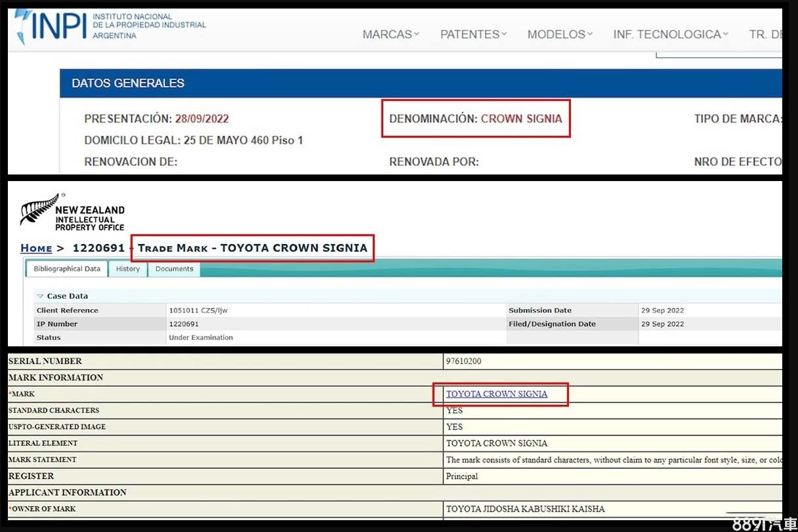Click the CROWN SIGNIA denominación value
This screenshot has height=532, width=798.
[521, 119]
